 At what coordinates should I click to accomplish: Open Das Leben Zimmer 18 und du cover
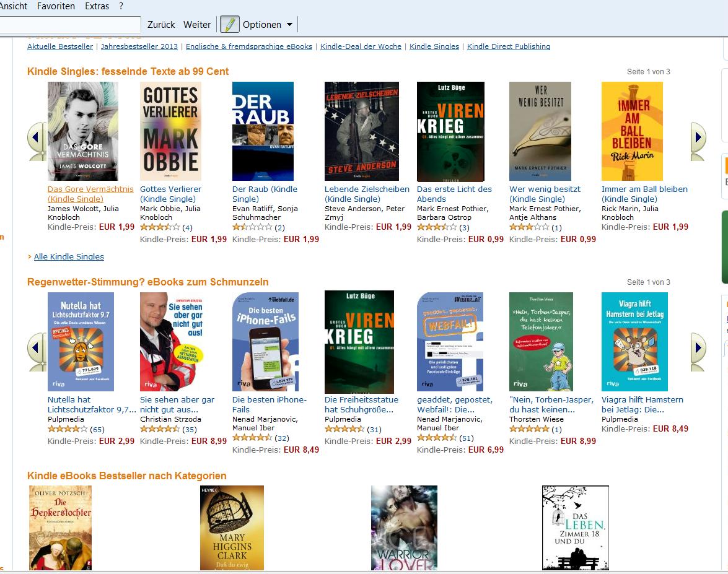[575, 528]
